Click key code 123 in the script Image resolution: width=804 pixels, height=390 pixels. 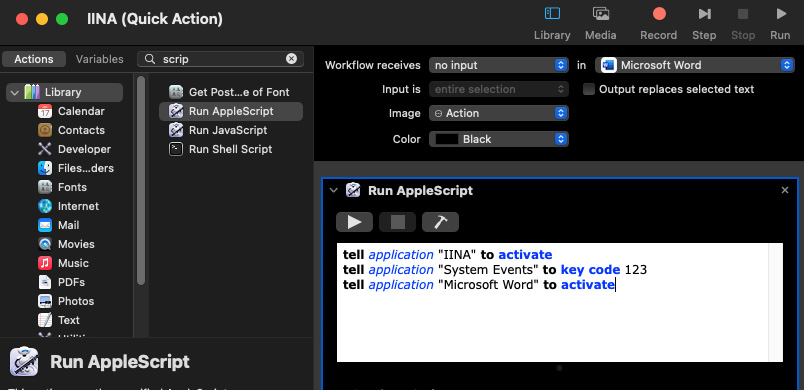pos(604,270)
